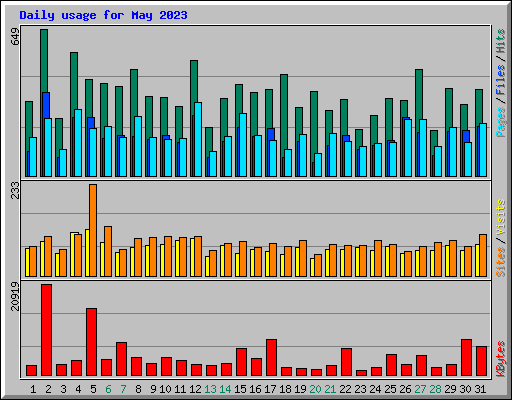Click day label "15" on the axis
512x400 pixels.
(x=240, y=389)
